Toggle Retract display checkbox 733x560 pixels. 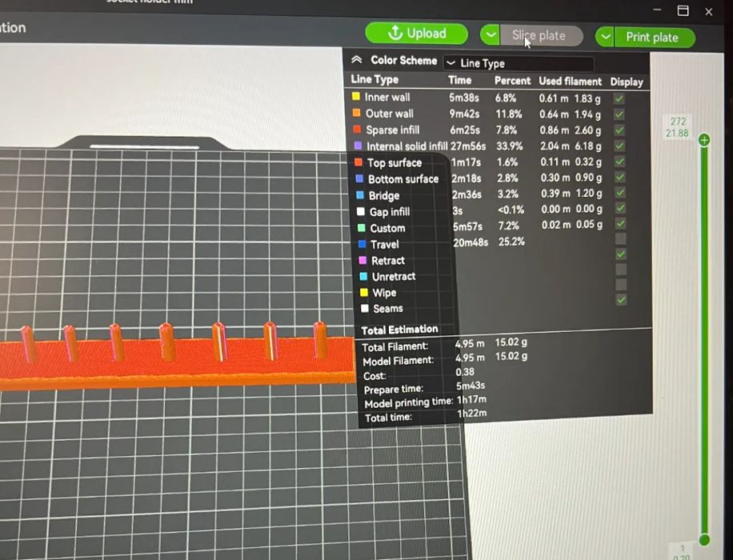pyautogui.click(x=621, y=254)
